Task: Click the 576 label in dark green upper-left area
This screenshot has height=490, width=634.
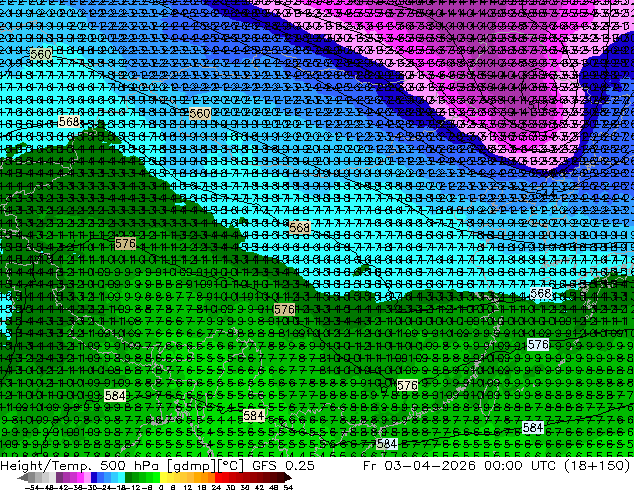Action: click(x=125, y=243)
